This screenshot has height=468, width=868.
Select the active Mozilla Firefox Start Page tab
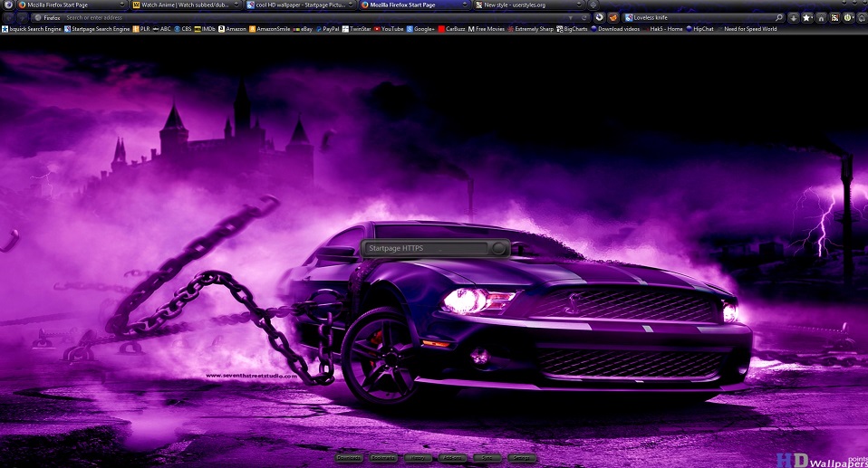click(x=415, y=5)
